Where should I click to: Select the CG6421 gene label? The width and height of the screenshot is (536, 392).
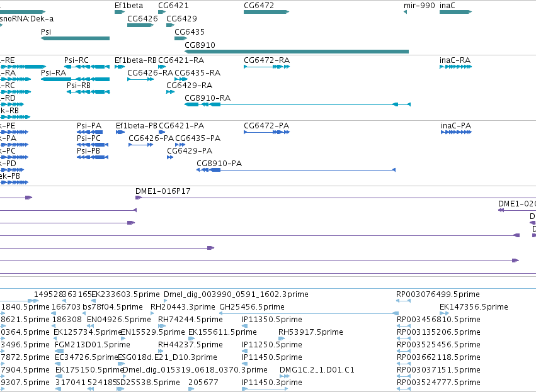point(173,6)
